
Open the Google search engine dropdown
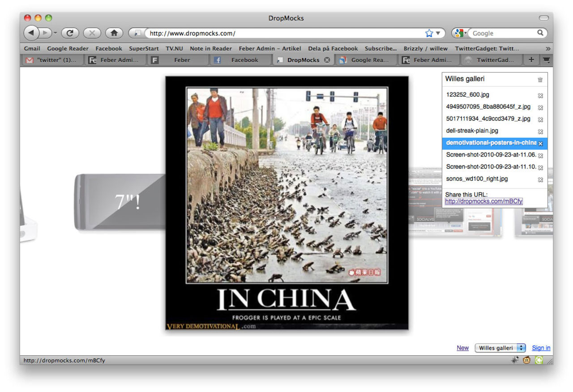(460, 33)
